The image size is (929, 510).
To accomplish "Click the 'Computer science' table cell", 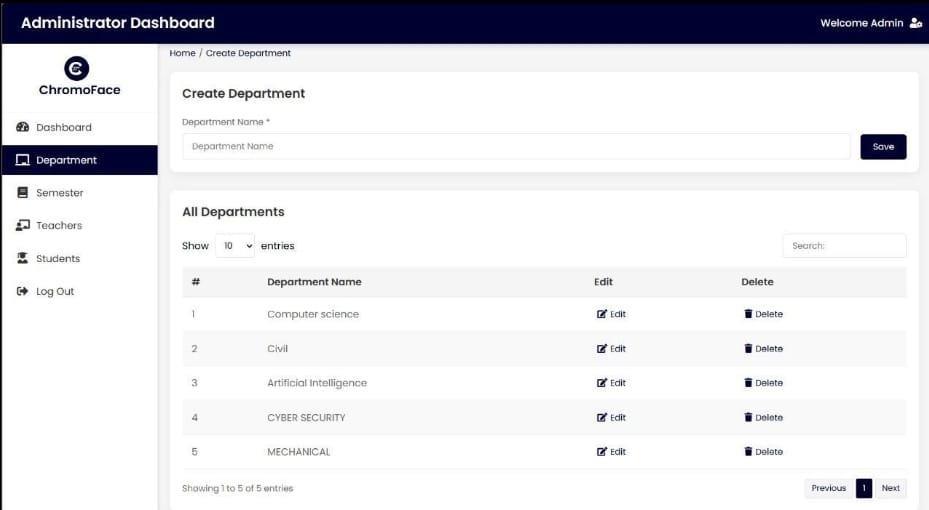I will (313, 314).
